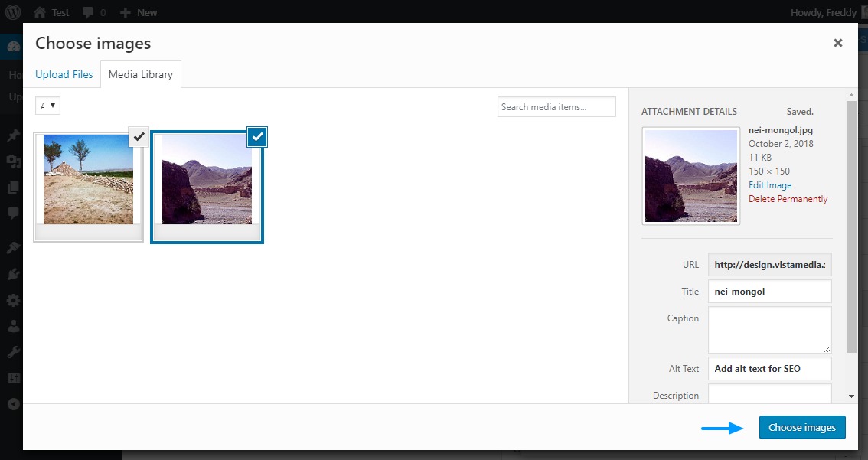Click the Choose images button
Image resolution: width=868 pixels, height=460 pixels.
[x=802, y=427]
